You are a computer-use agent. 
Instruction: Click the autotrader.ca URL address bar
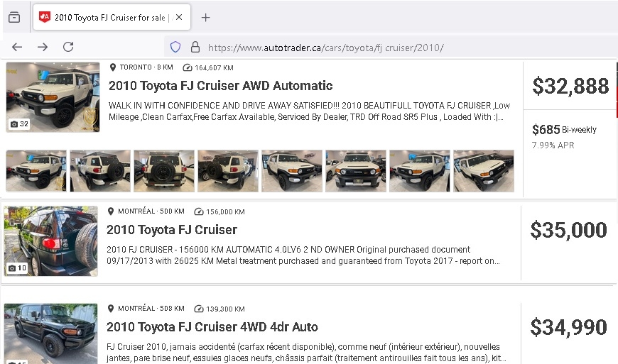click(325, 48)
